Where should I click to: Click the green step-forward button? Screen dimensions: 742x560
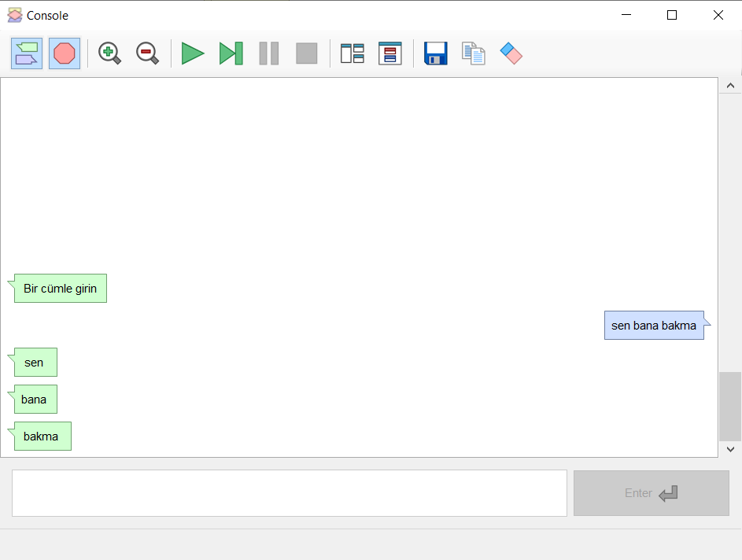click(231, 53)
